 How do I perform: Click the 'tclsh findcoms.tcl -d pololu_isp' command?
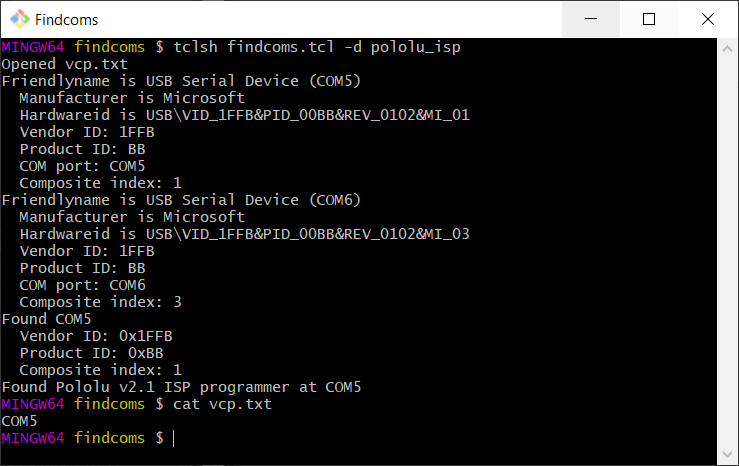pos(316,47)
